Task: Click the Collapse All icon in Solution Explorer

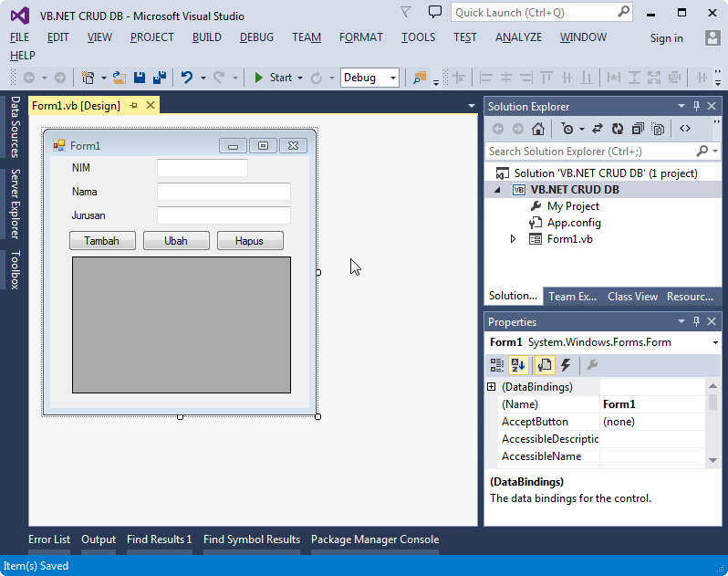Action: tap(638, 129)
